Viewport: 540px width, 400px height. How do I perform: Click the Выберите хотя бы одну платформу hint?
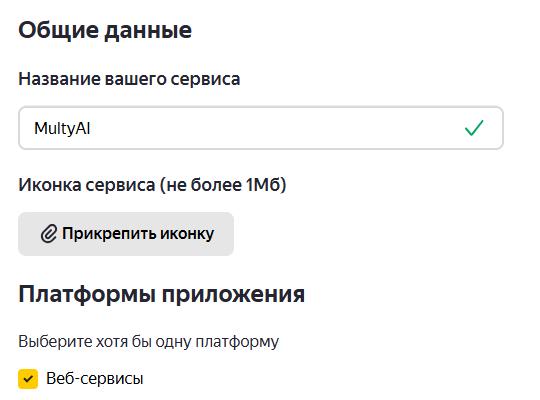[148, 342]
